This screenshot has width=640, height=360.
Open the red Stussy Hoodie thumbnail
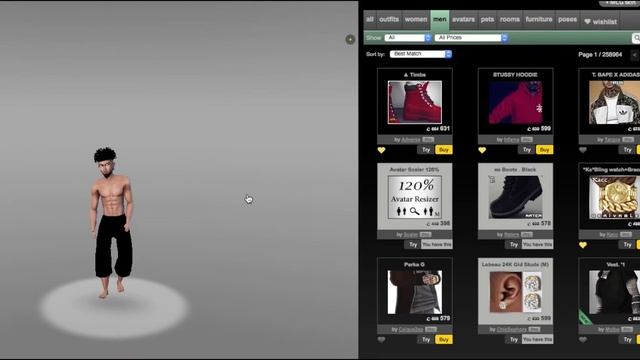[516, 102]
